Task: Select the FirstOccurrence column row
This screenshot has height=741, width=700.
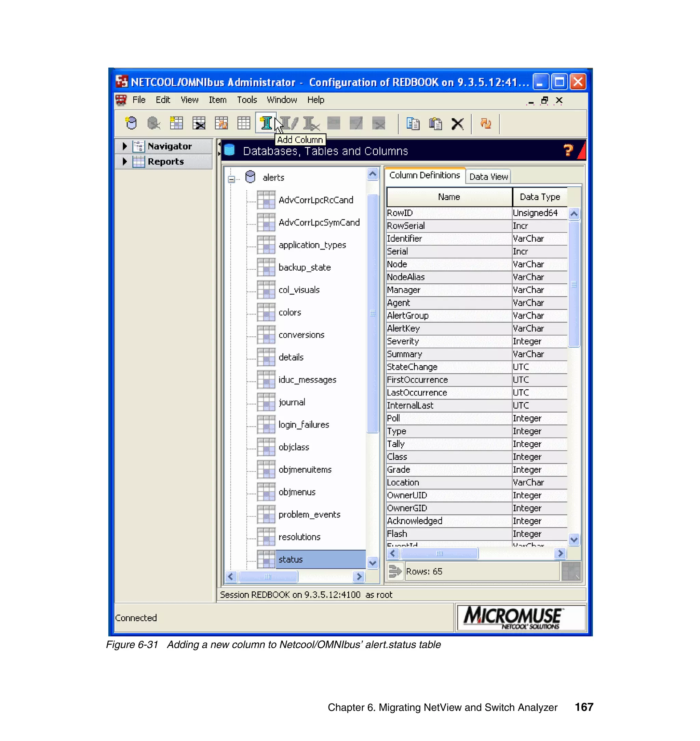Action: 477,379
